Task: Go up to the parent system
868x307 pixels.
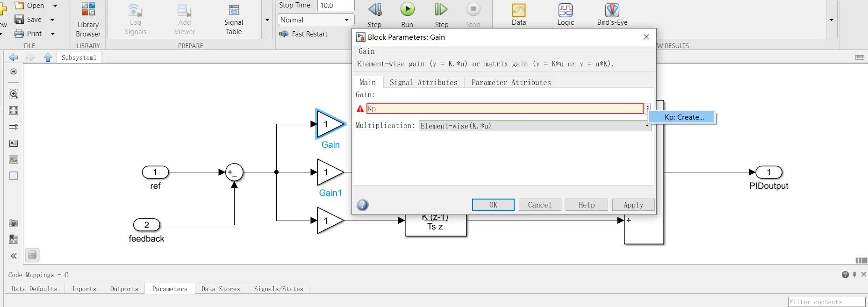Action: pyautogui.click(x=48, y=57)
